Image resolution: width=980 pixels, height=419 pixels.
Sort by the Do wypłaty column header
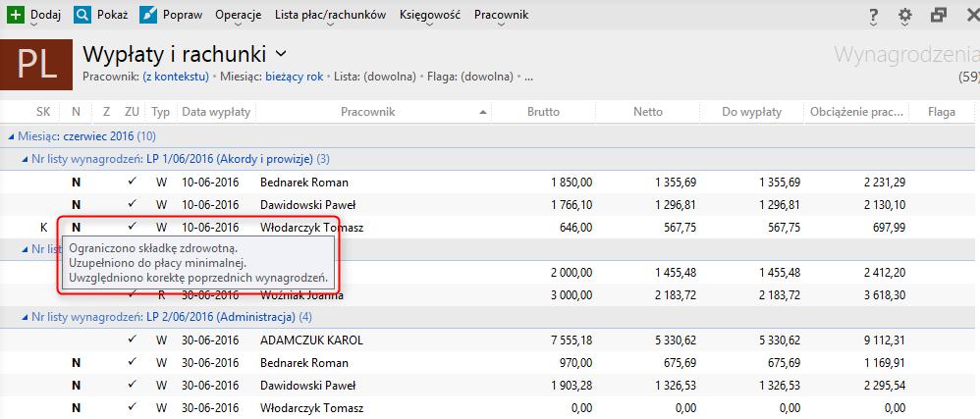coord(752,113)
